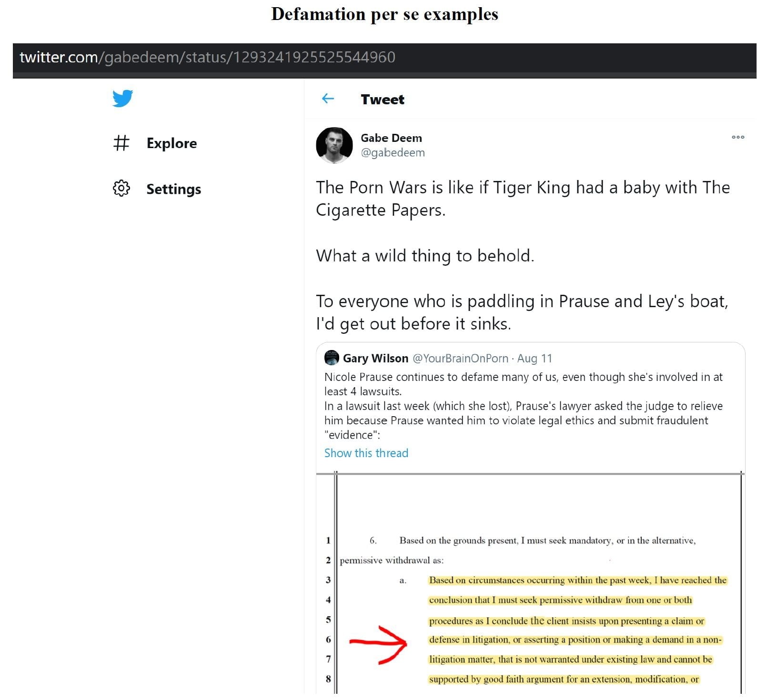The height and width of the screenshot is (700, 757).
Task: Open the highlighted court document image
Action: click(530, 582)
